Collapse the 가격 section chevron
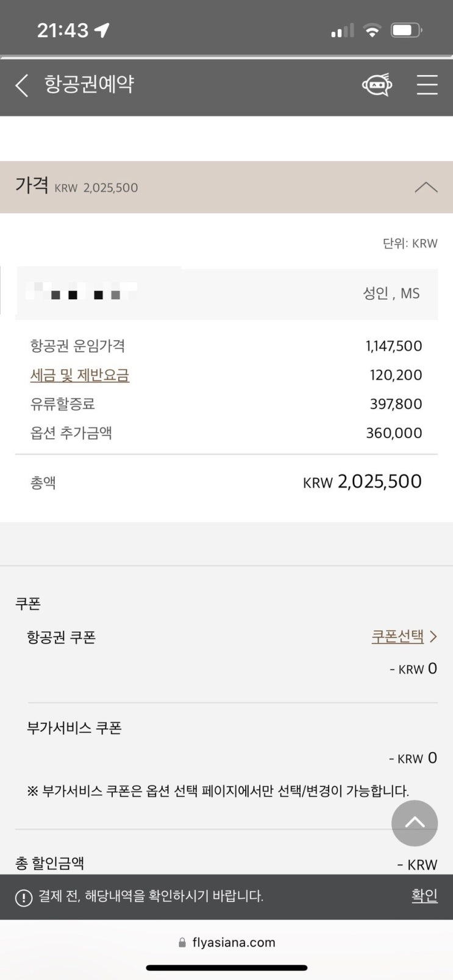This screenshot has height=980, width=453. [426, 187]
